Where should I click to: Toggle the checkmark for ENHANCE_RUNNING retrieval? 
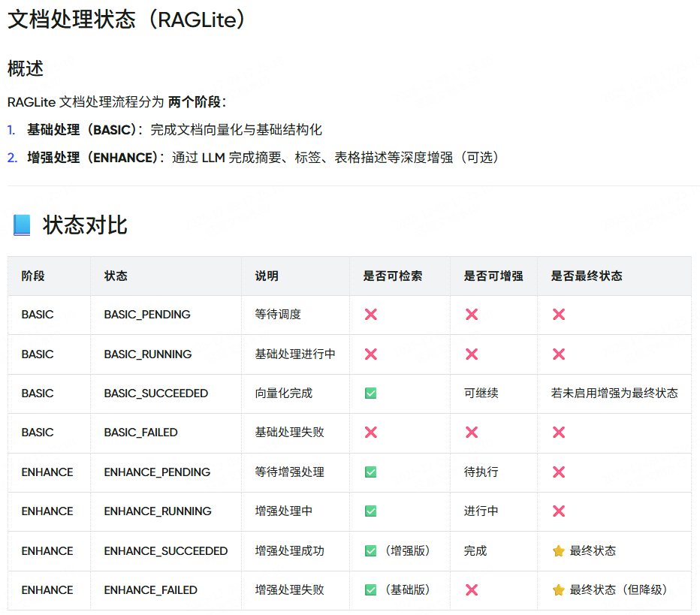coord(370,511)
